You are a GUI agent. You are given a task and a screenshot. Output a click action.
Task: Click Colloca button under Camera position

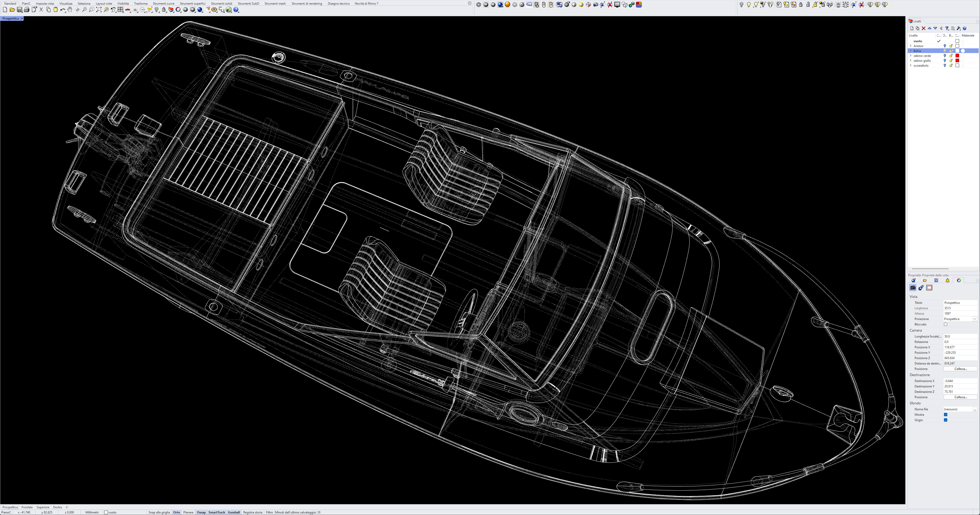pyautogui.click(x=960, y=369)
